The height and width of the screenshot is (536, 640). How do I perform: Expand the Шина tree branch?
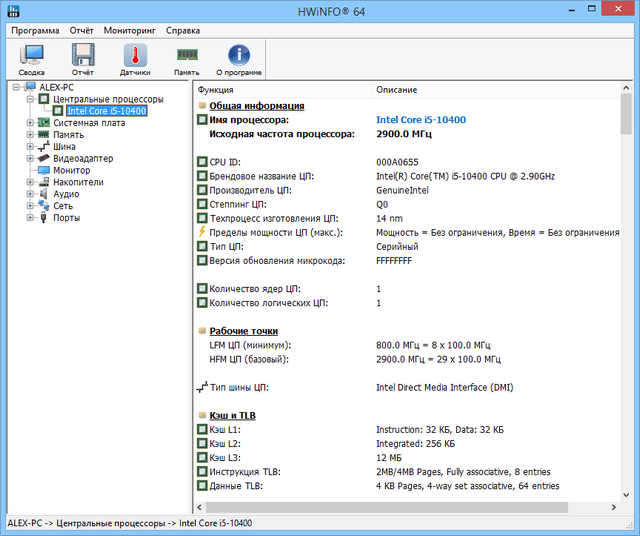pyautogui.click(x=30, y=147)
